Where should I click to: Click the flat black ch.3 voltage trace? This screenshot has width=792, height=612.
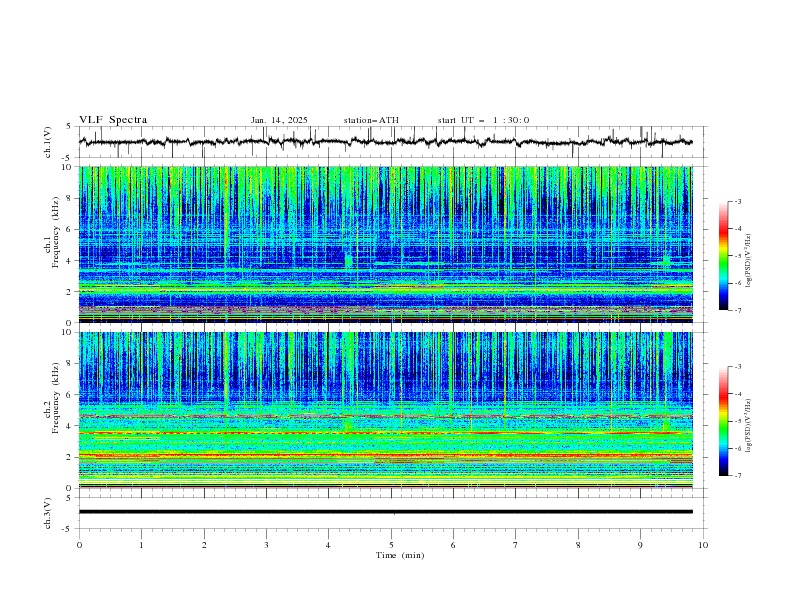pos(385,512)
